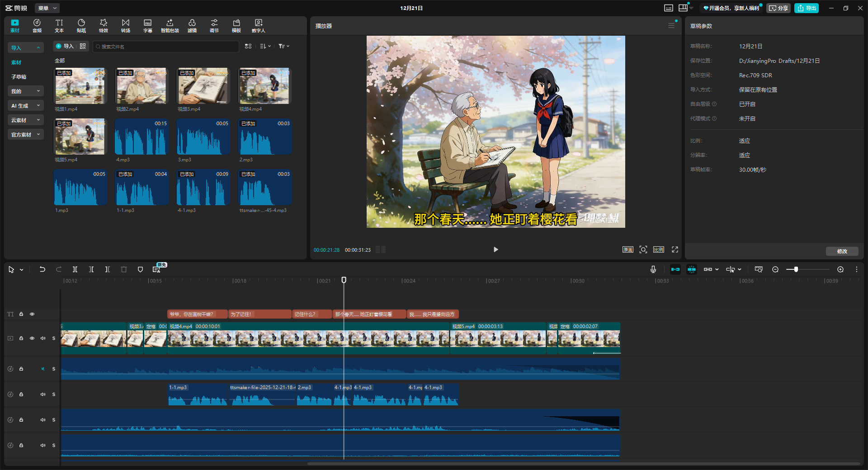Hide the subtitle text track
The image size is (868, 470).
tap(32, 314)
